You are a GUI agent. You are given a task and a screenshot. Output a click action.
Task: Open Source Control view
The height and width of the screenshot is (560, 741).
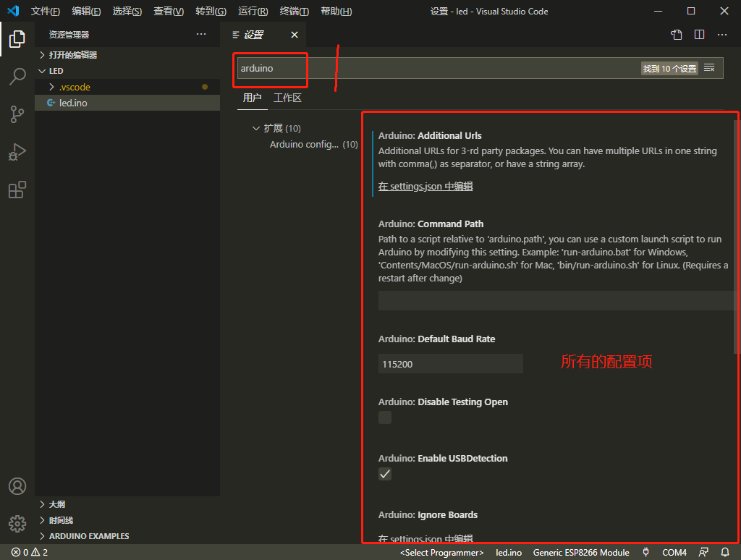click(17, 114)
